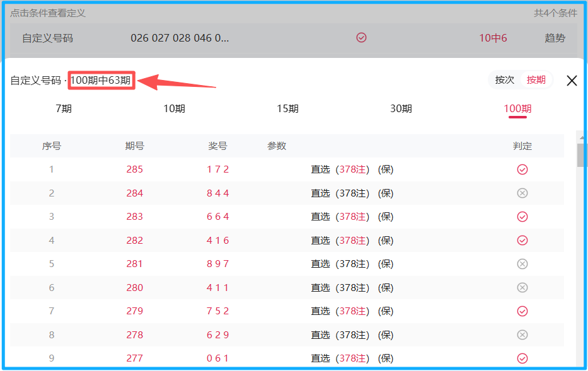Switch to 按期 view mode
588x371 pixels.
tap(536, 80)
